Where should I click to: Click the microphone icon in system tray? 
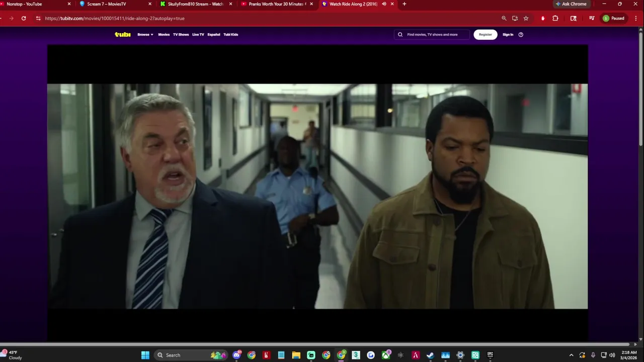593,355
